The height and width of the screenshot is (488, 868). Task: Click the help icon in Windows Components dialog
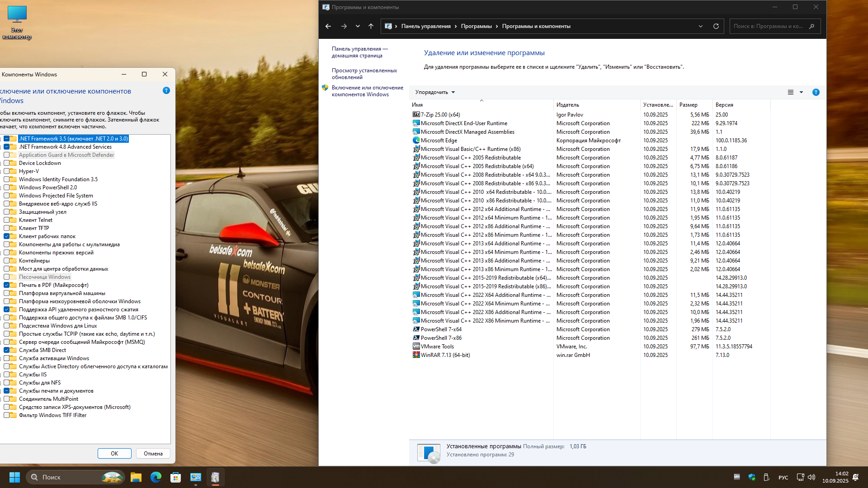pos(166,90)
